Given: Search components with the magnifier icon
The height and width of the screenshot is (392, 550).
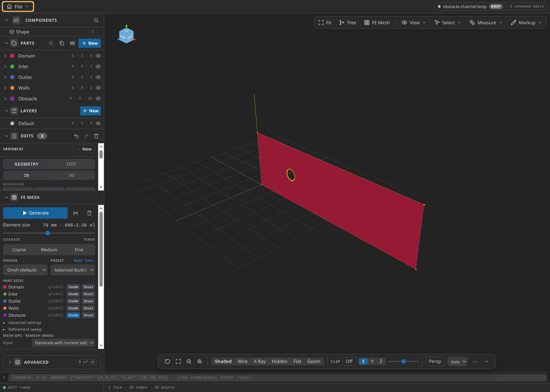Looking at the screenshot, I should 96,20.
